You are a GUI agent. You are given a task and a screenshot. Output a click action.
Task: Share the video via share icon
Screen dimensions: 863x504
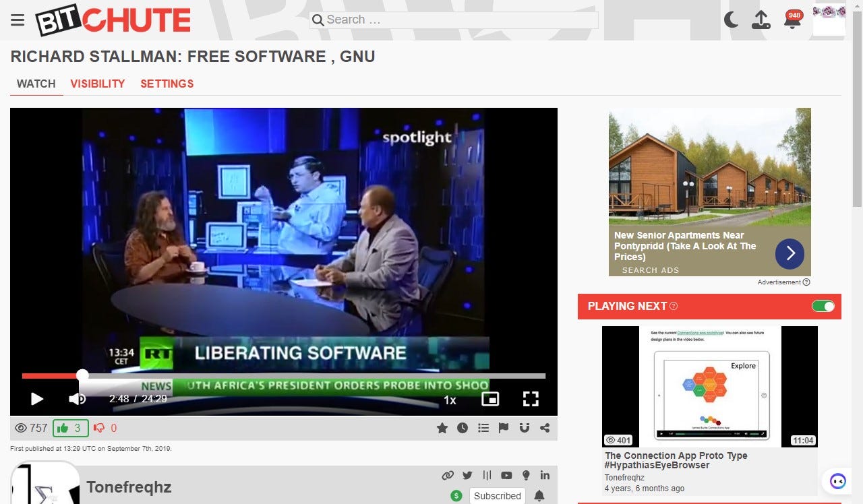coord(545,428)
